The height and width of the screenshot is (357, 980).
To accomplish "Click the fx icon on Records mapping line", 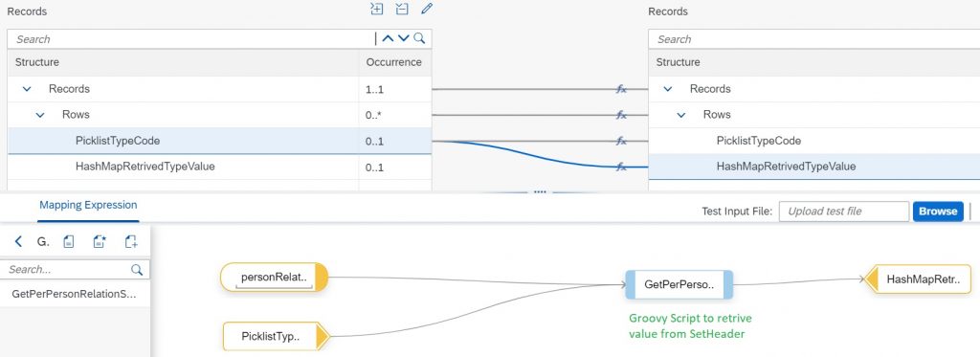I will (x=621, y=89).
